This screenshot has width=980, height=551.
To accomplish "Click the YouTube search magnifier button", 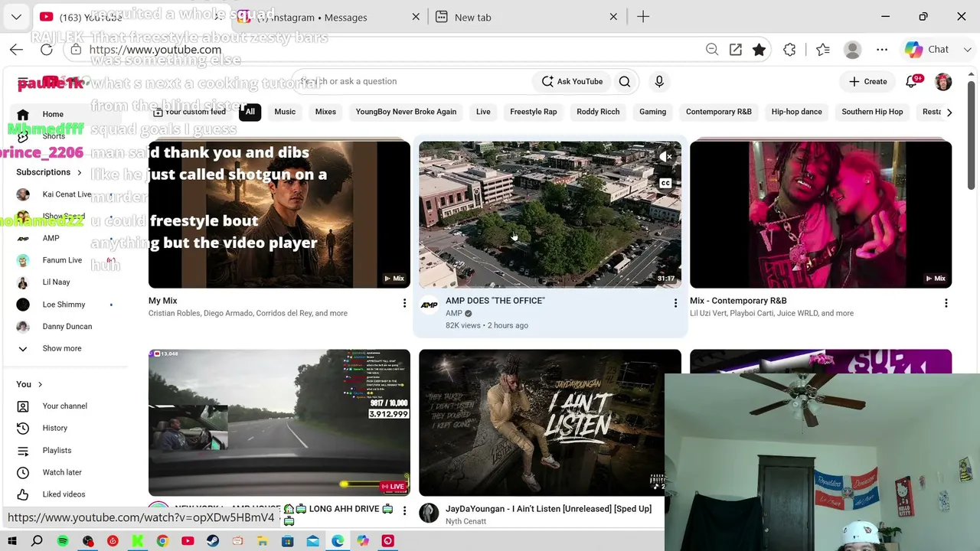I will [625, 81].
